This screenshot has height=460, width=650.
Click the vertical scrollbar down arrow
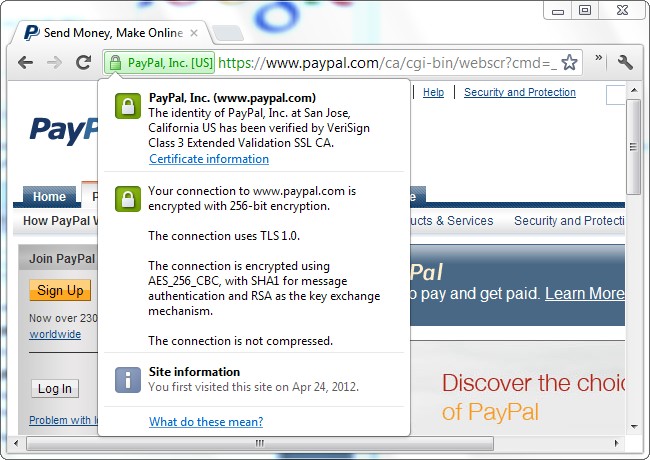(634, 426)
